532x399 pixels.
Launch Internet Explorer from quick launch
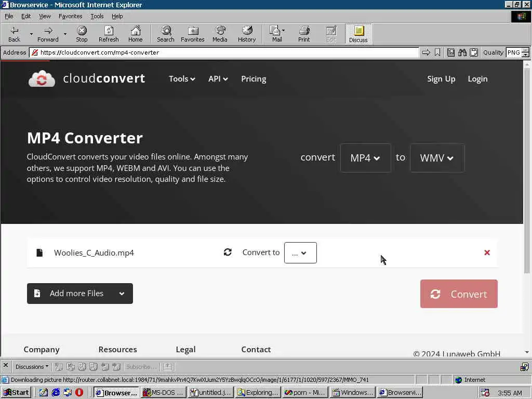tap(56, 393)
